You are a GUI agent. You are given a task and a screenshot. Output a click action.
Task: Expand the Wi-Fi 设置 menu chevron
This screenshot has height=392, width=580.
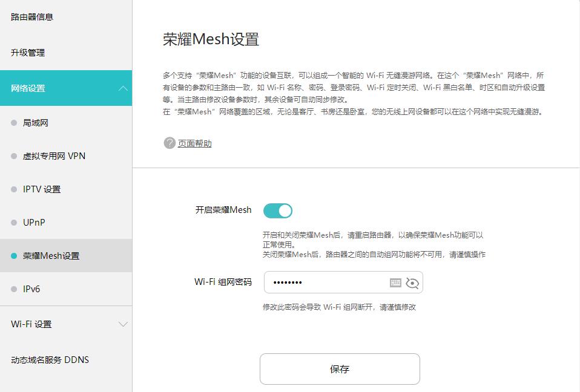[x=123, y=324]
